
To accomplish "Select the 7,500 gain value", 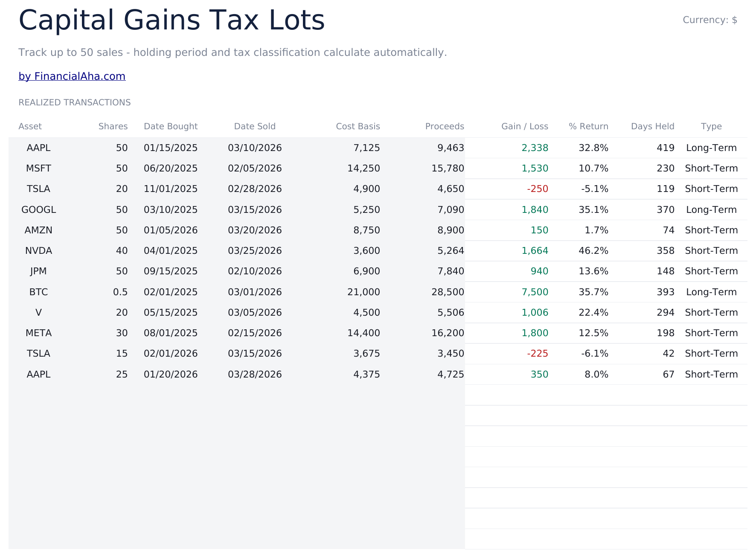I will coord(535,292).
